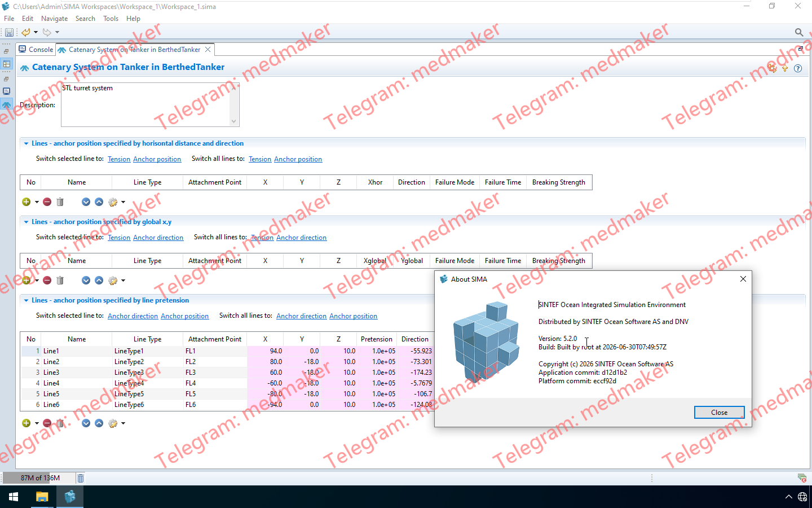This screenshot has height=508, width=812.
Task: Click gear icon in pretension section toolbar
Action: 113,423
